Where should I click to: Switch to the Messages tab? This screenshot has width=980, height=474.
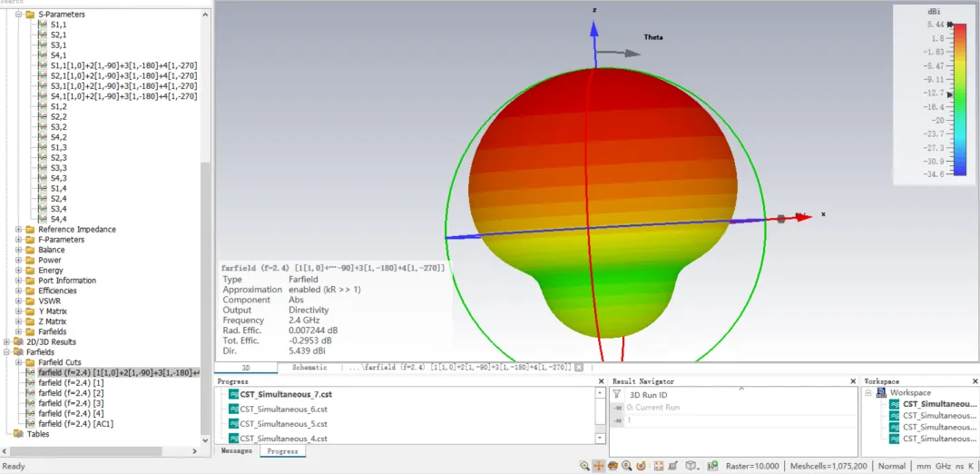point(236,451)
